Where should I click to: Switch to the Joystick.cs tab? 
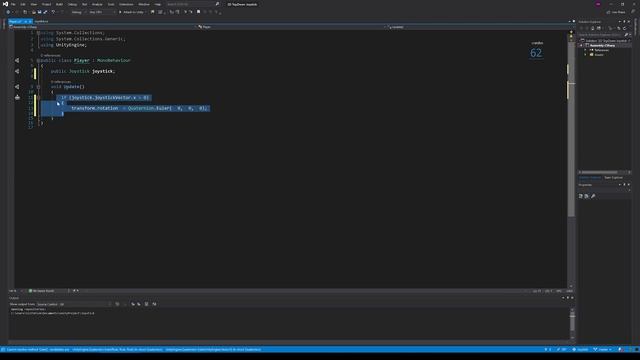click(41, 21)
